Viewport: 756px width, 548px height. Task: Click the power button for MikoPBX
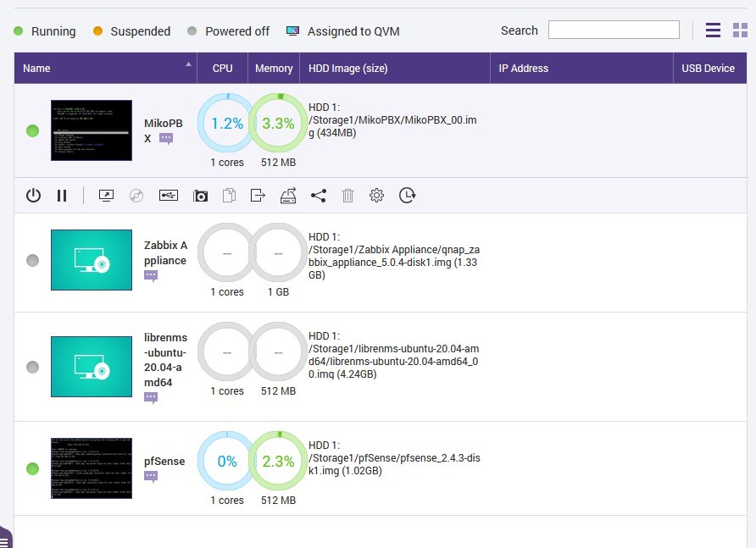[33, 196]
